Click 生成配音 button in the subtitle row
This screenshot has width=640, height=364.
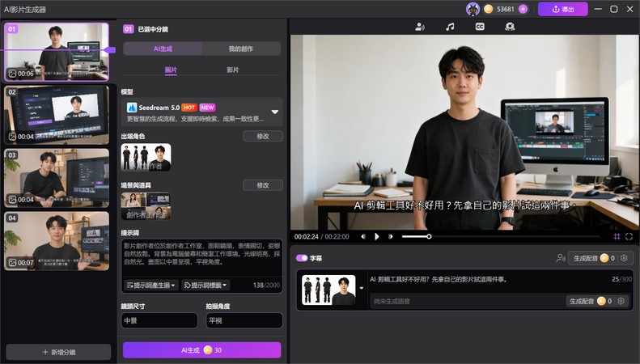(x=590, y=301)
